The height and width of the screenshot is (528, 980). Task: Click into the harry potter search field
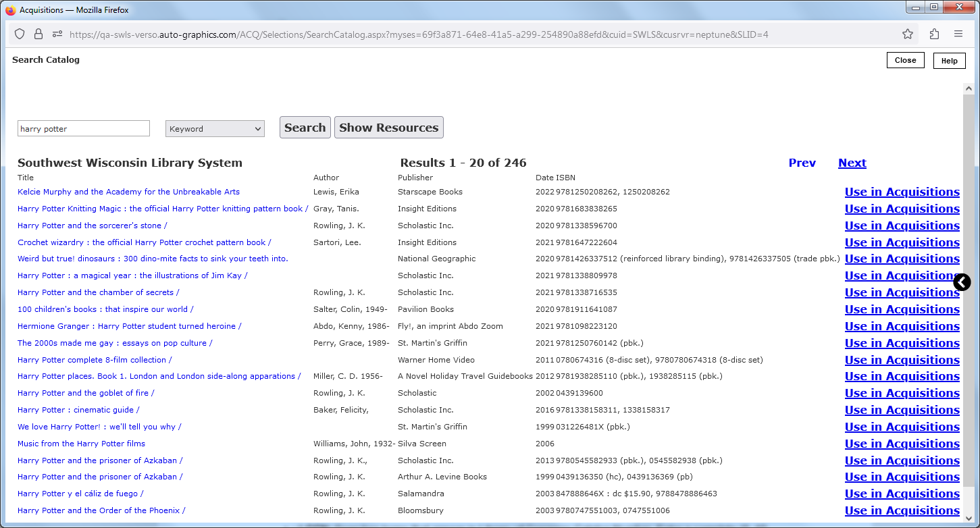[x=84, y=128]
